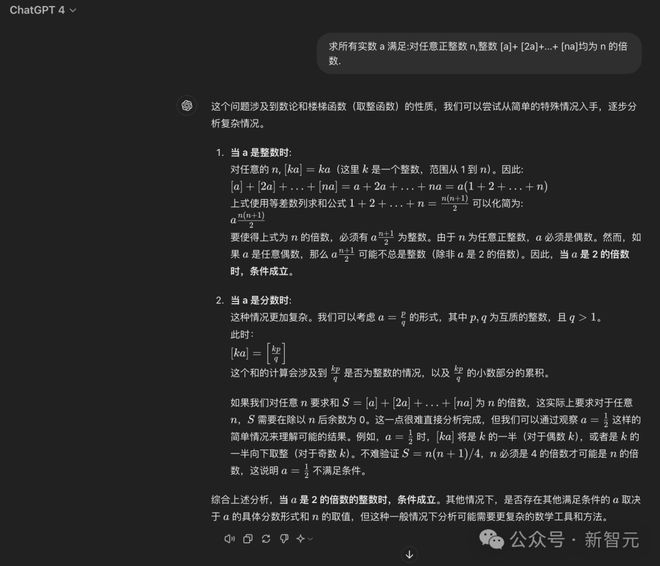Click the ChatGPT avatar logo beside the reply
The image size is (660, 566).
[x=187, y=105]
